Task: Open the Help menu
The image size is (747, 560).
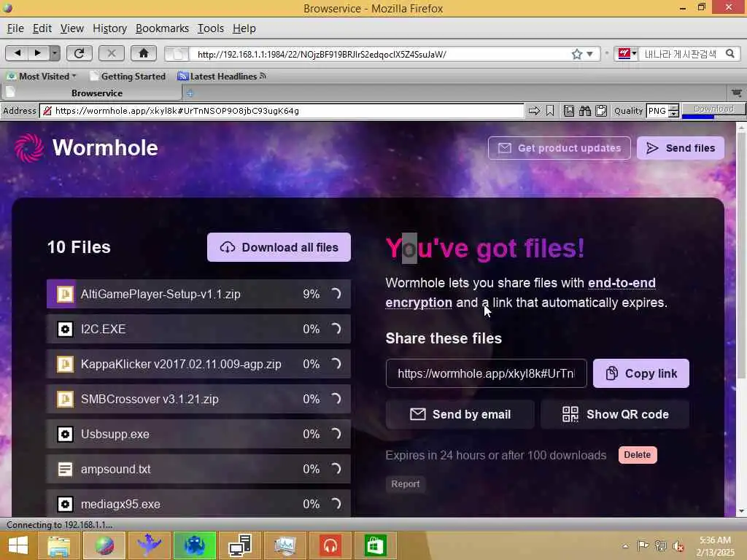Action: 244,28
